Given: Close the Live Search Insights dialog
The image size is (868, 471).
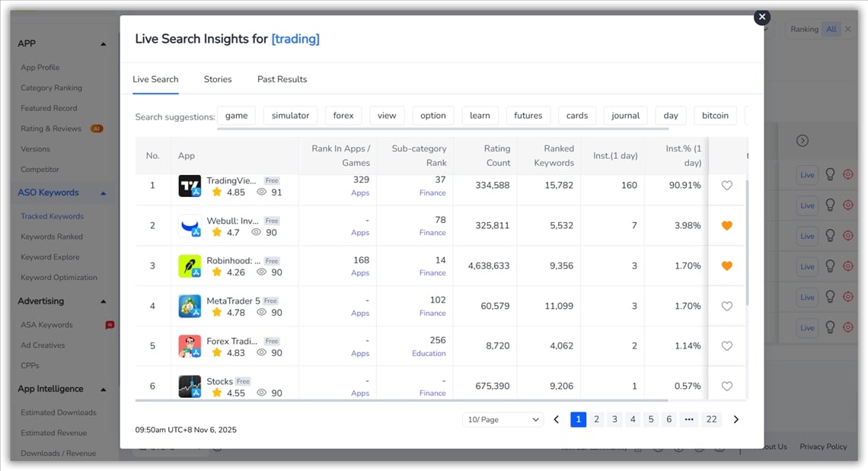Looking at the screenshot, I should [761, 17].
